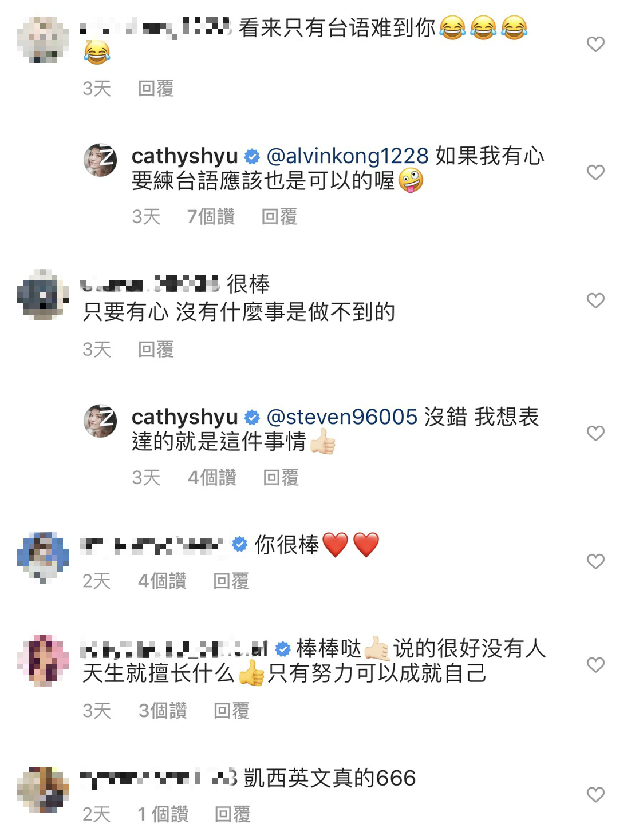Image resolution: width=639 pixels, height=840 pixels.
Task: Heart the 凱西英文真的666 comment
Action: (595, 794)
